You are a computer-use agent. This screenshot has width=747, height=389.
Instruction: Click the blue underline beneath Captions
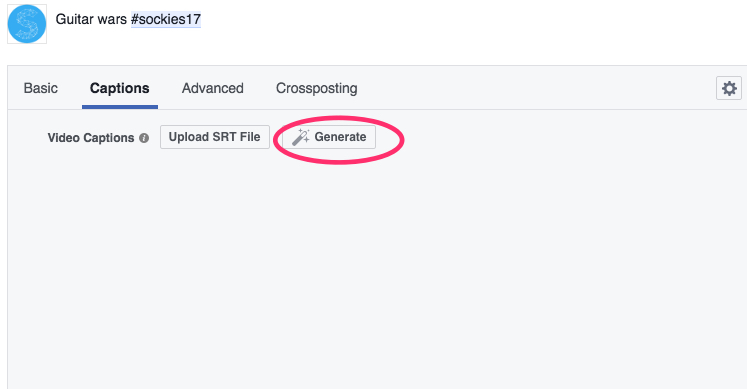point(120,107)
